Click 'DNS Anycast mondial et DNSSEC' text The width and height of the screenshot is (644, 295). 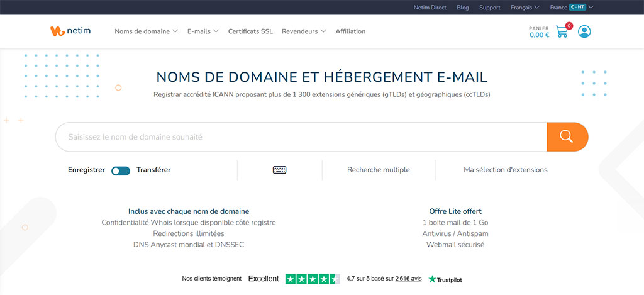(x=189, y=245)
